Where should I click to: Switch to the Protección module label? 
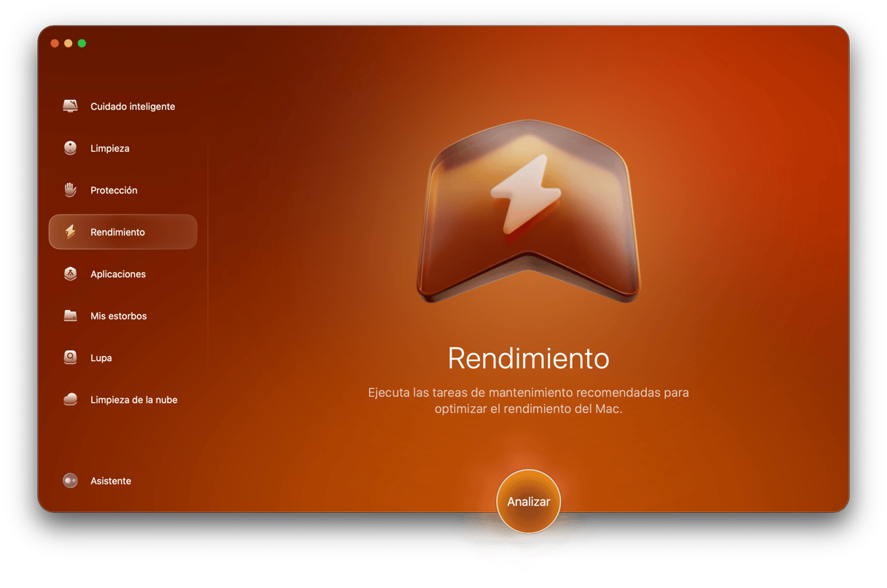(114, 190)
